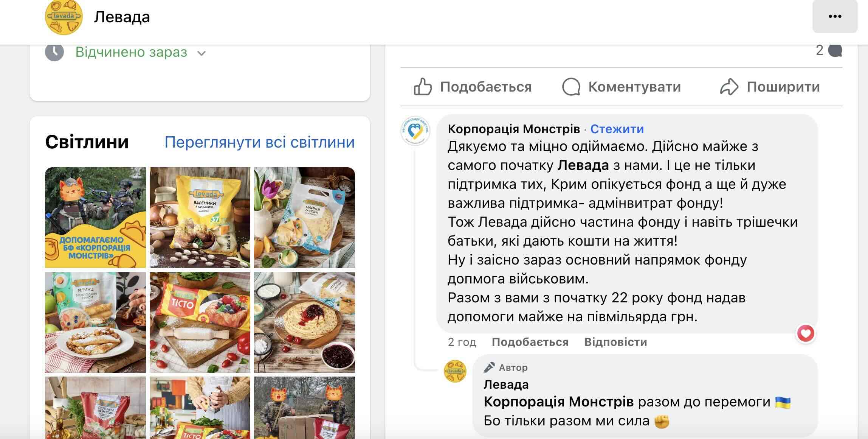Like the comment with Подобається under it
Viewport: 868px width, 439px height.
530,342
